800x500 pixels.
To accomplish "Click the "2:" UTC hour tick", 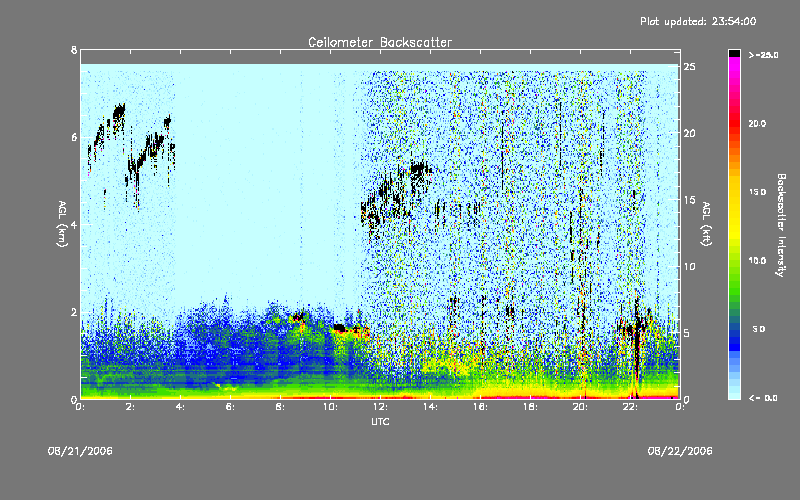I will [x=130, y=407].
